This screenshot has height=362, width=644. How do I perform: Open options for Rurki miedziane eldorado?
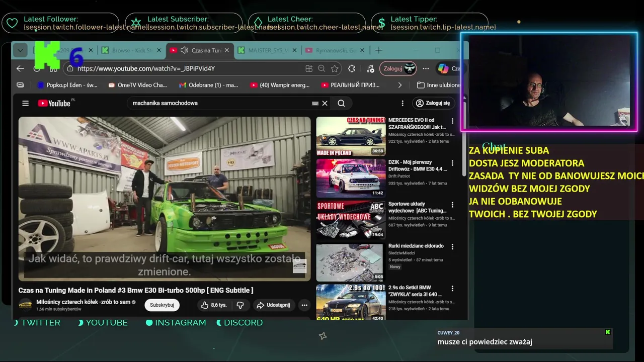click(452, 247)
